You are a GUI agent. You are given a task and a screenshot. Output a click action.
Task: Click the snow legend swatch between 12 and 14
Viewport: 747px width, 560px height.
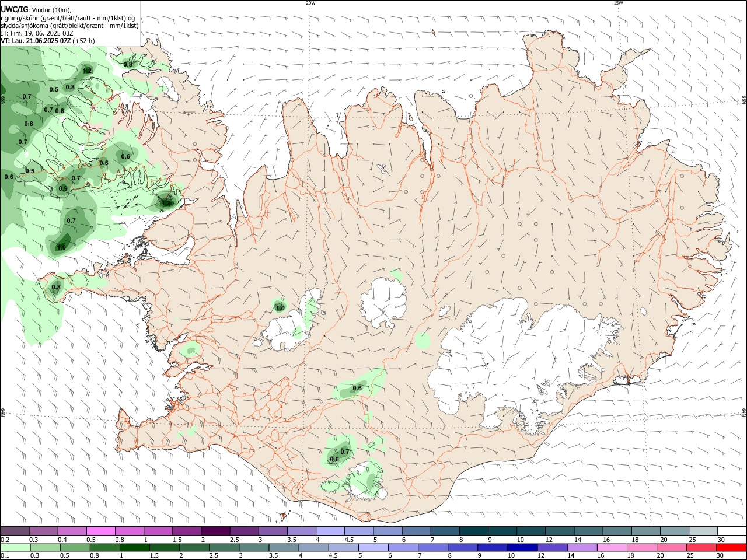pos(560,531)
